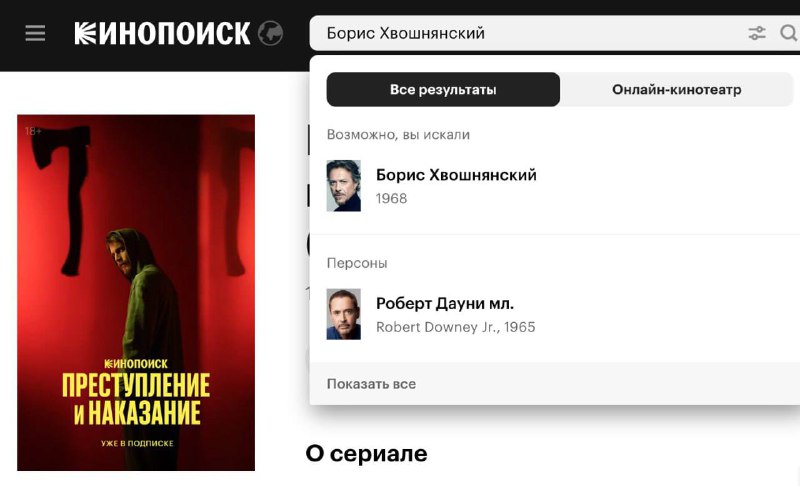
Task: Switch to the Онлайн-кинотеатр tab
Action: pyautogui.click(x=677, y=89)
